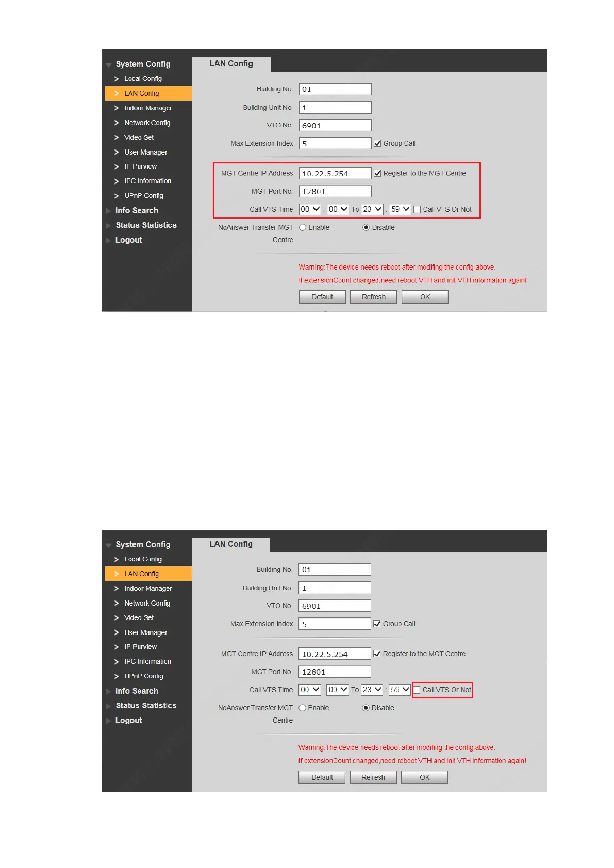
Task: Open IPC Information in the lower sidebar
Action: pyautogui.click(x=147, y=661)
